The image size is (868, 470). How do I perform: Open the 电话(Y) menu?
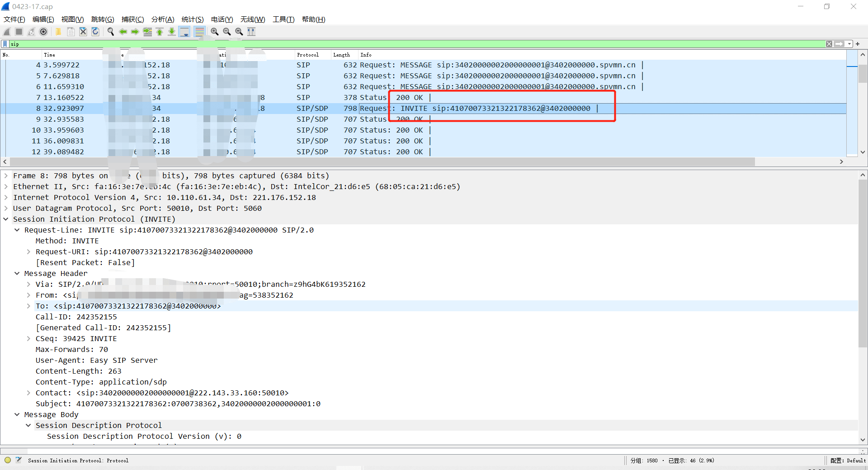point(222,19)
